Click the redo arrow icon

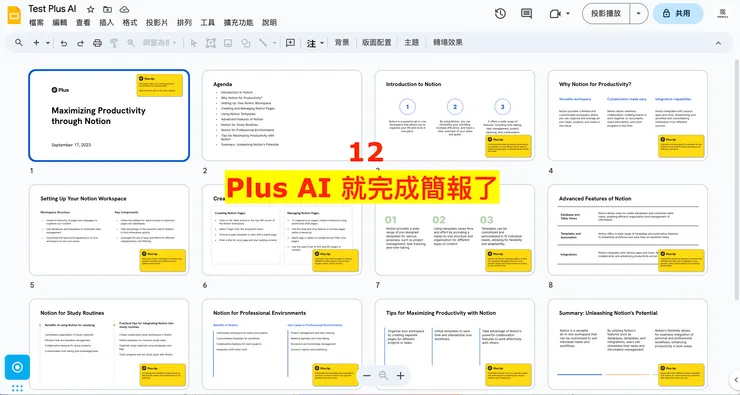click(x=80, y=43)
